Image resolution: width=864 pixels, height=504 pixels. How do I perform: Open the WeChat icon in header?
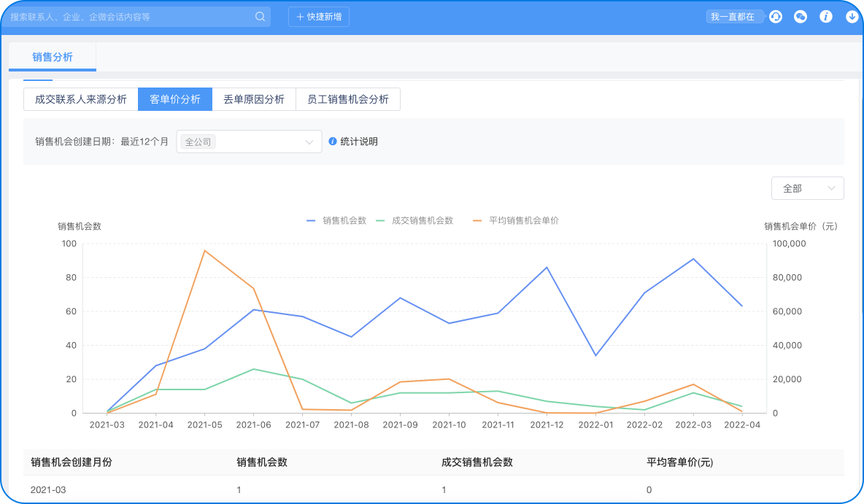(800, 17)
